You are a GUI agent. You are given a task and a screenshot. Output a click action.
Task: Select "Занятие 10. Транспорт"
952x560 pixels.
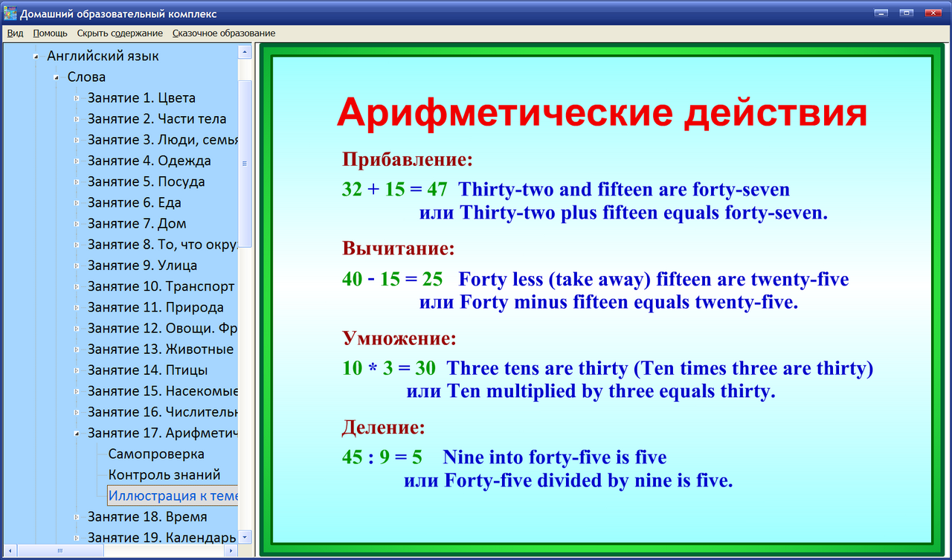pyautogui.click(x=161, y=286)
